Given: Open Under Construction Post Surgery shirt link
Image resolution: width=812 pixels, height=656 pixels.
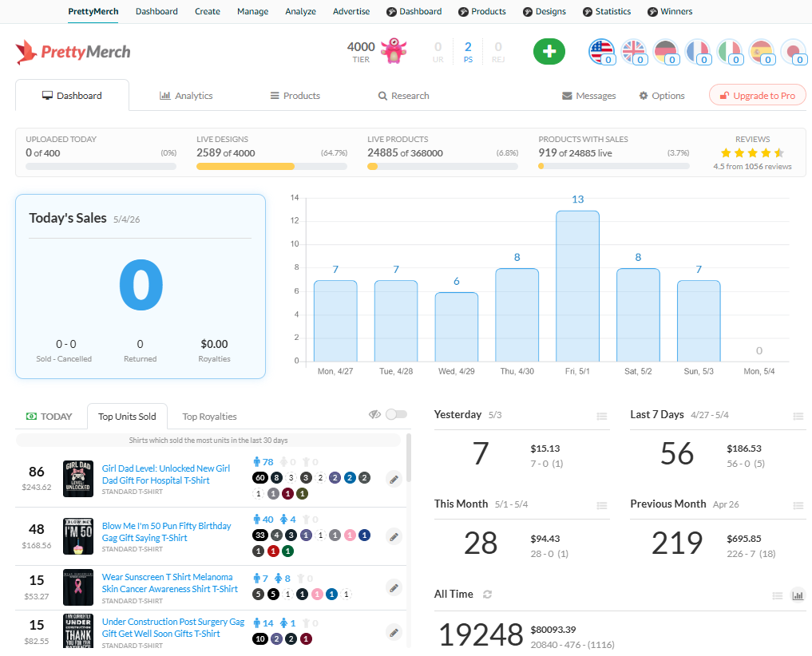Looking at the screenshot, I should (173, 627).
